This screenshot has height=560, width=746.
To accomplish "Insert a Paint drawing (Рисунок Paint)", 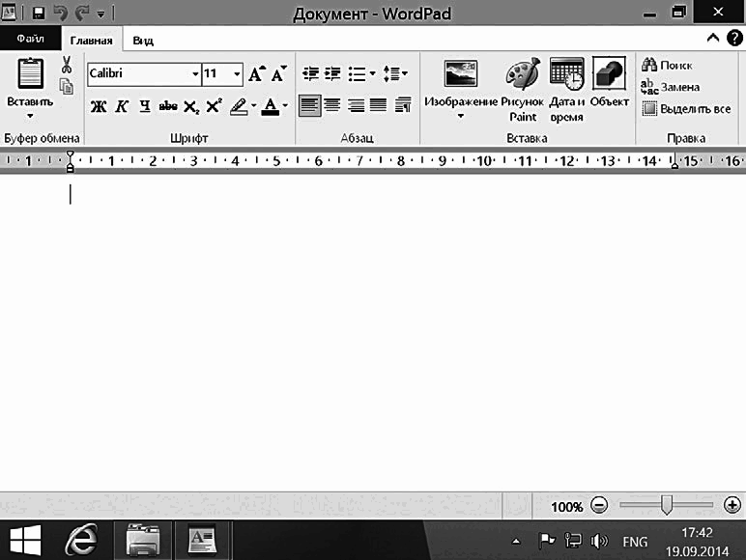I will (523, 90).
